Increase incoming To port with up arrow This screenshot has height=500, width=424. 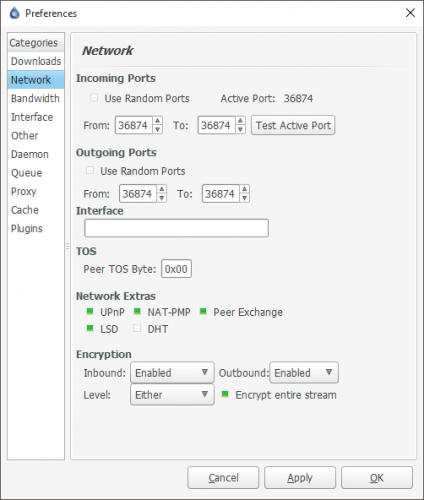240,121
